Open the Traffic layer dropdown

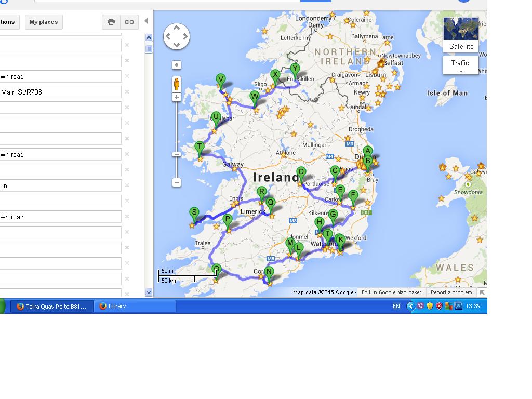click(460, 66)
